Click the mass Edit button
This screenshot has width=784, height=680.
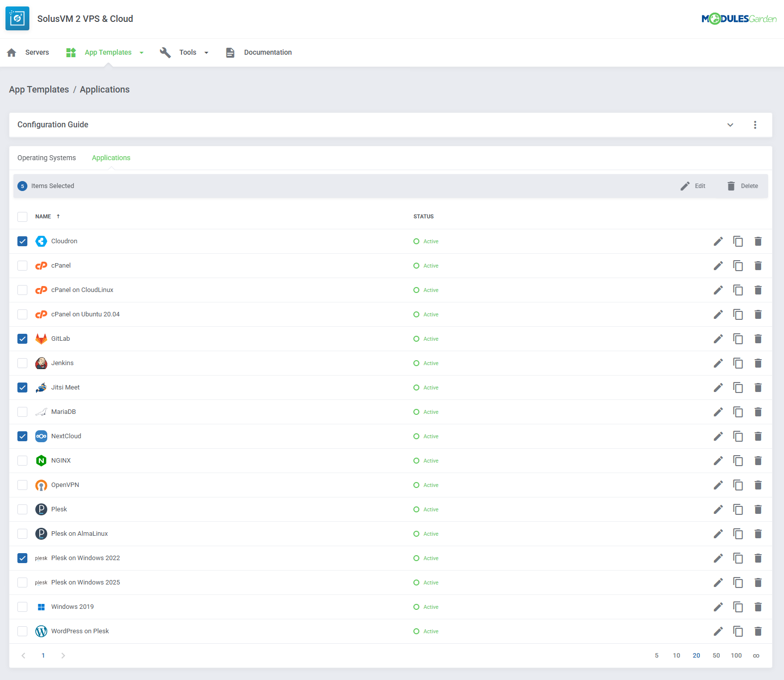coord(693,186)
